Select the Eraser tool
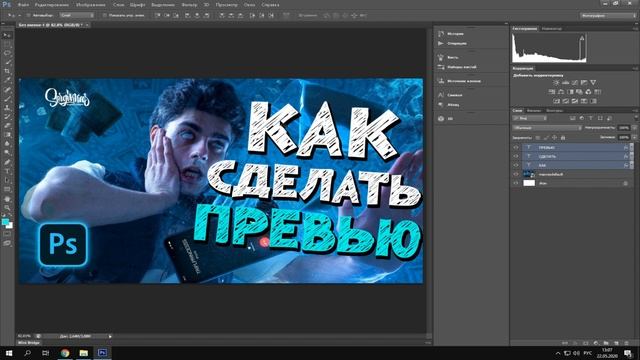Viewport: 640px width, 360px height. point(7,125)
